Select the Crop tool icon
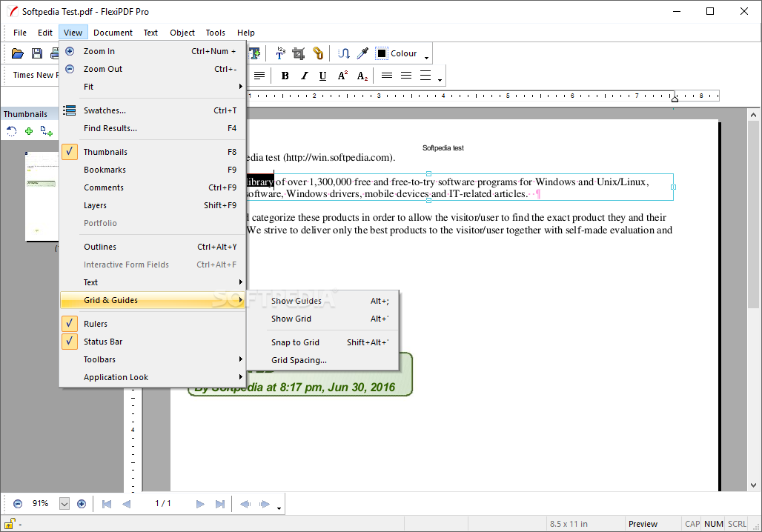762x532 pixels. 299,53
